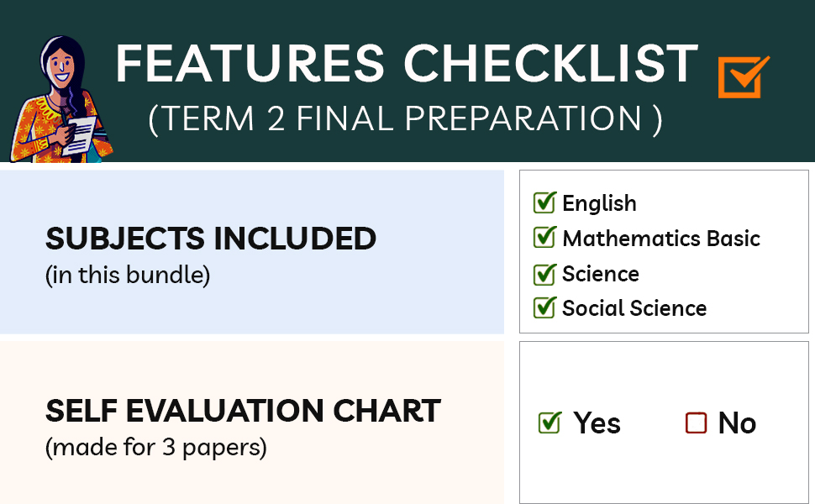Select the SUBJECTS INCLUDED heading

click(211, 239)
